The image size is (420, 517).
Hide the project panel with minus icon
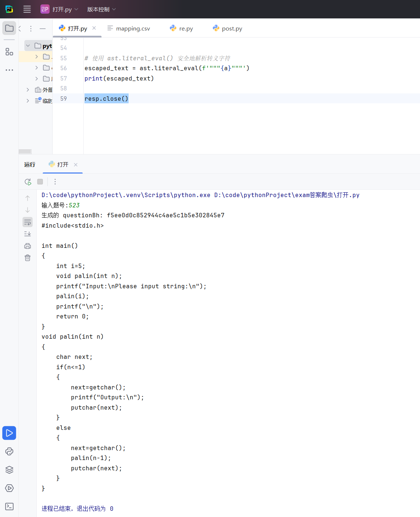pos(43,29)
